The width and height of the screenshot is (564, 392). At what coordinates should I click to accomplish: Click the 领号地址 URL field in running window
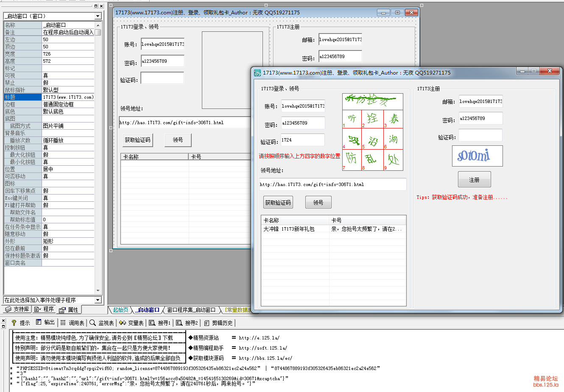pyautogui.click(x=332, y=184)
